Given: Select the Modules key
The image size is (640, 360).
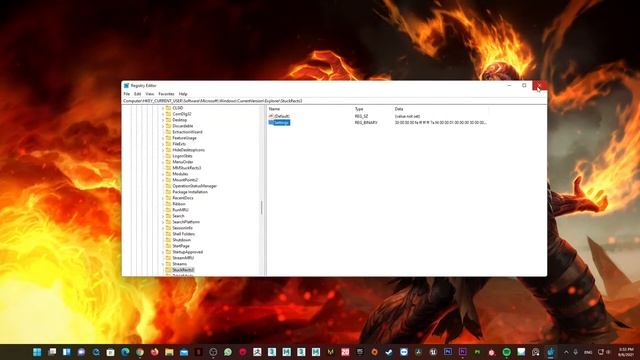Looking at the screenshot, I should coord(180,174).
